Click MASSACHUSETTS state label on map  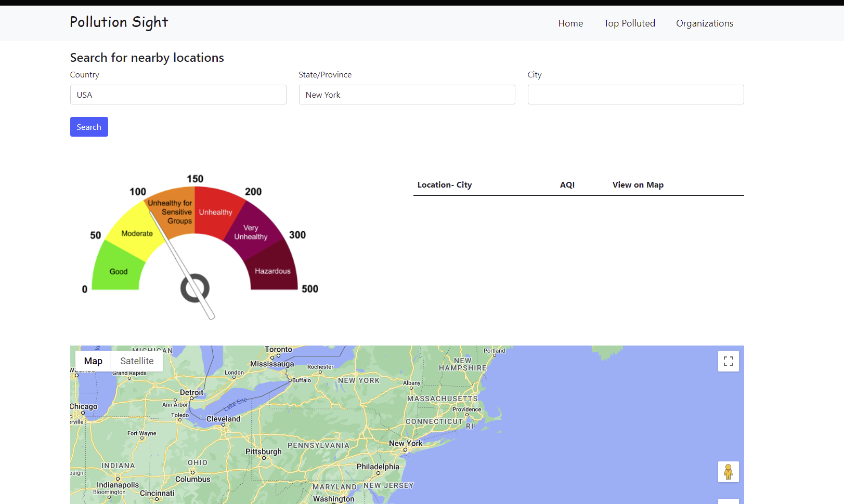click(443, 399)
